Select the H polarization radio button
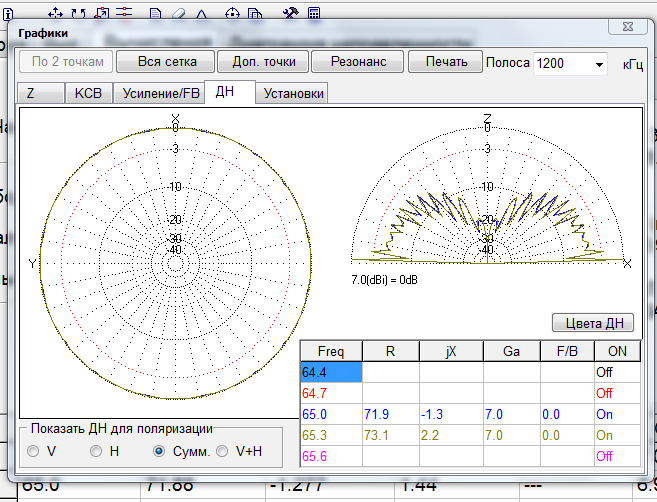 pyautogui.click(x=96, y=451)
